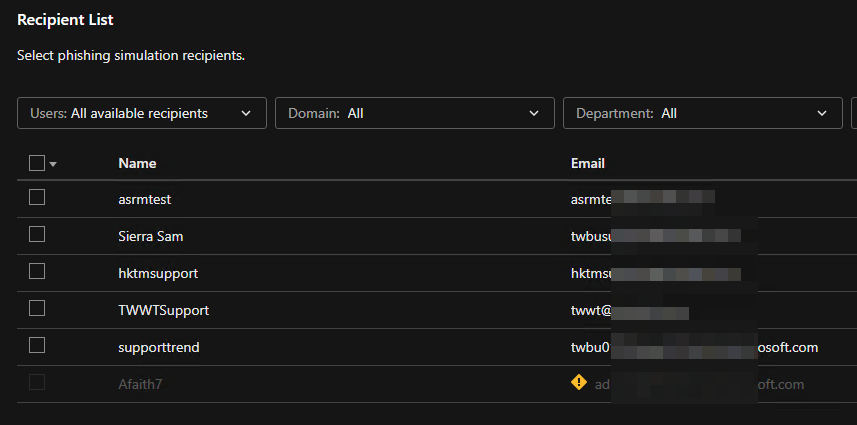The width and height of the screenshot is (857, 425).
Task: Click the TWWTSupport name in the list
Action: point(163,310)
